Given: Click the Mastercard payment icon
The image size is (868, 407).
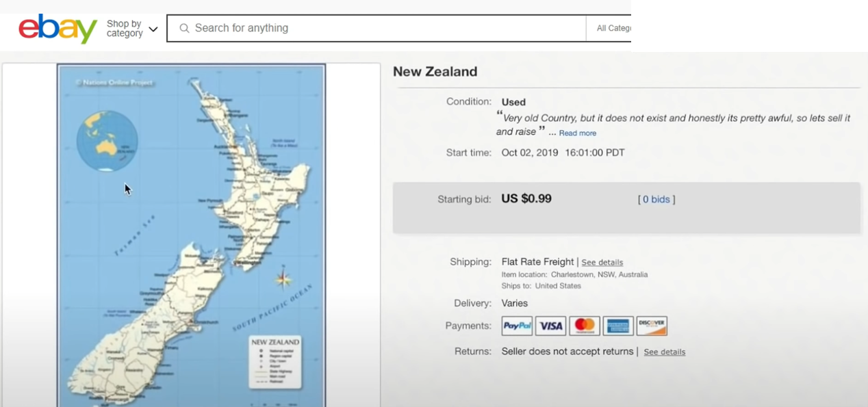Looking at the screenshot, I should pyautogui.click(x=584, y=326).
